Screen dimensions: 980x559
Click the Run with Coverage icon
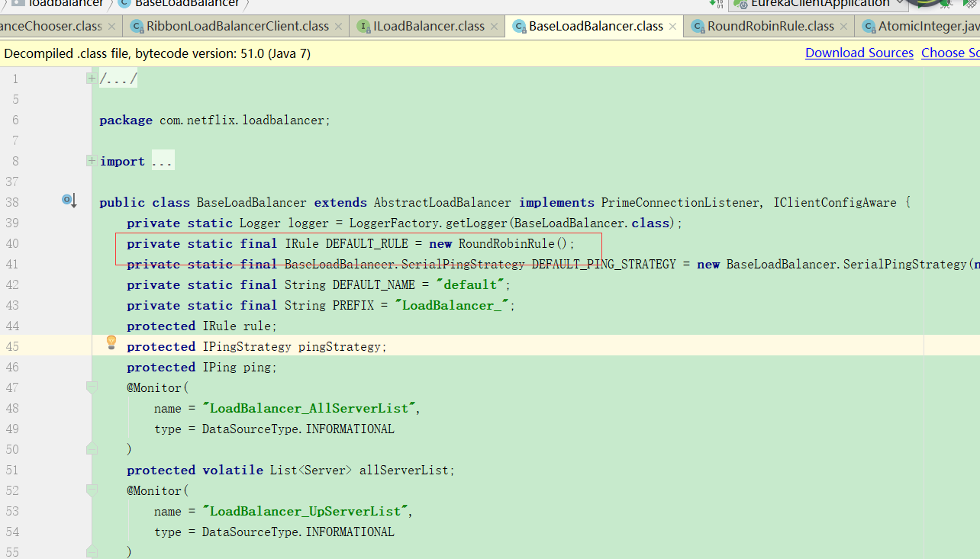click(x=971, y=5)
